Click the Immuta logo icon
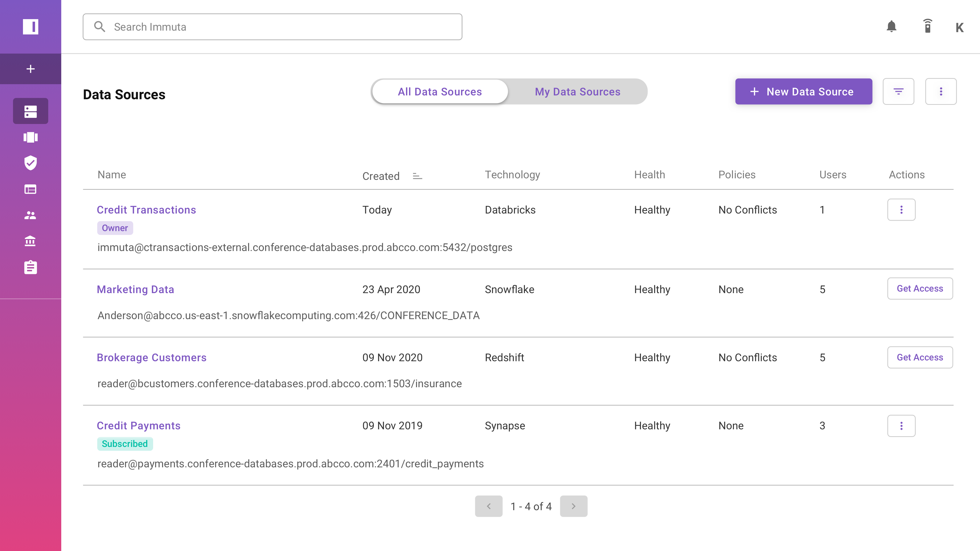980x551 pixels. coord(30,27)
